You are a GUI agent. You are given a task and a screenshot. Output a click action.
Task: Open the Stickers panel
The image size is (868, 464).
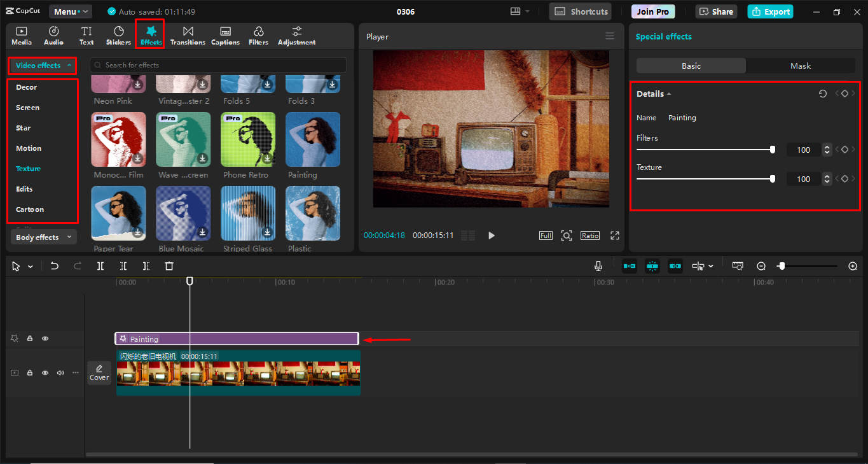(x=118, y=36)
